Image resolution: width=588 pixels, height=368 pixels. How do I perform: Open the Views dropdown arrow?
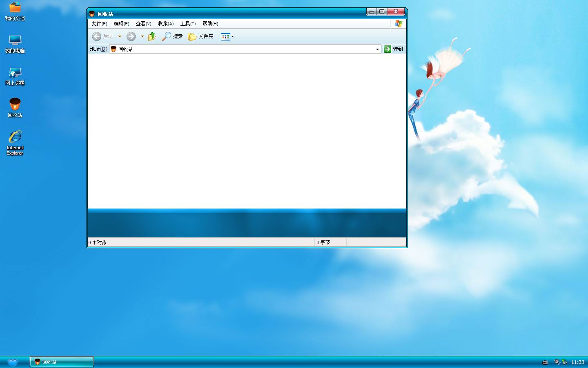coord(233,36)
